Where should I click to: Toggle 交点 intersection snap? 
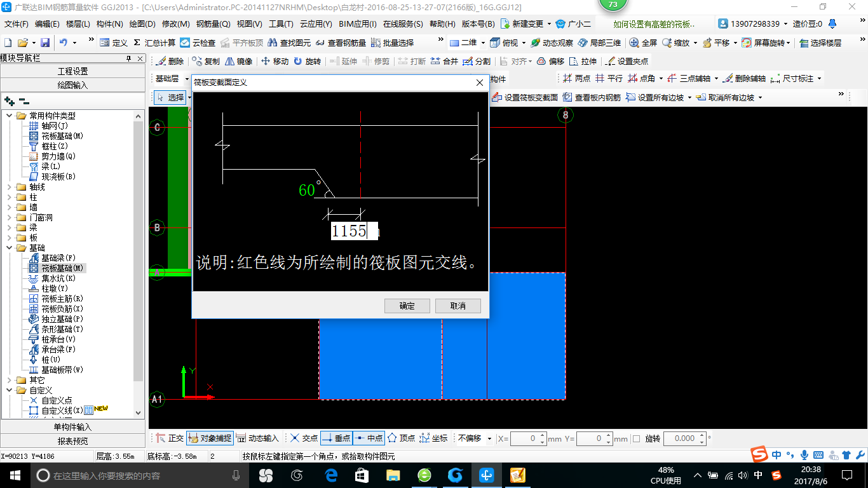pyautogui.click(x=304, y=438)
